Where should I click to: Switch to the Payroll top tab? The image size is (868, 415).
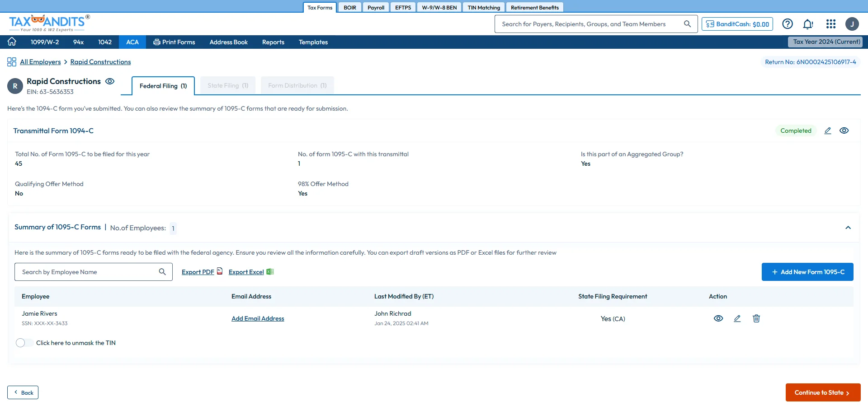tap(376, 7)
